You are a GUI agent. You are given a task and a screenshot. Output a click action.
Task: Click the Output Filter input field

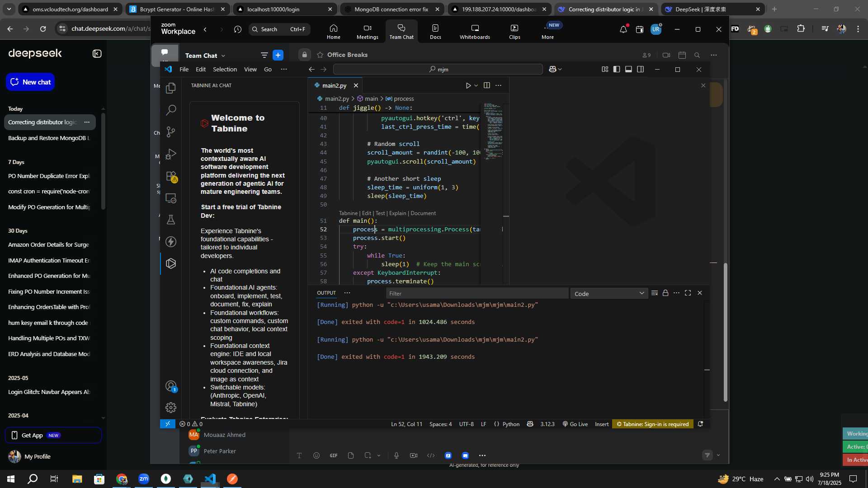coord(477,294)
